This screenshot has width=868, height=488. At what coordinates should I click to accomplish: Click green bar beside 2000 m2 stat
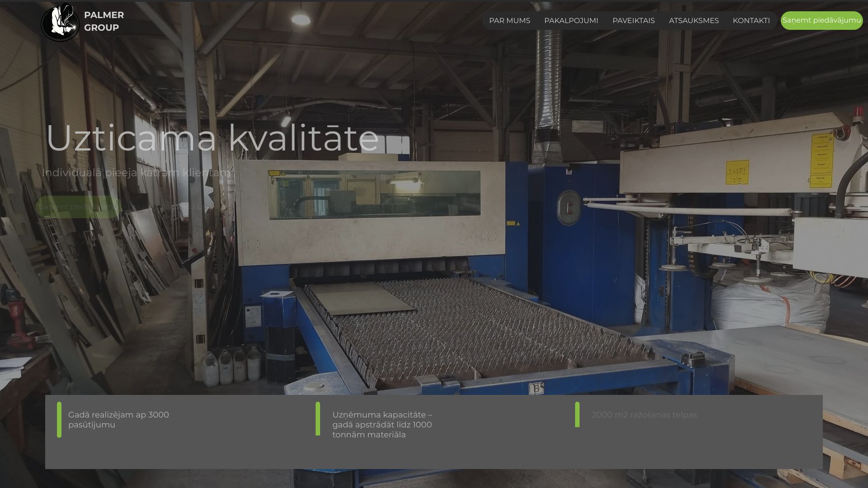[x=577, y=414]
